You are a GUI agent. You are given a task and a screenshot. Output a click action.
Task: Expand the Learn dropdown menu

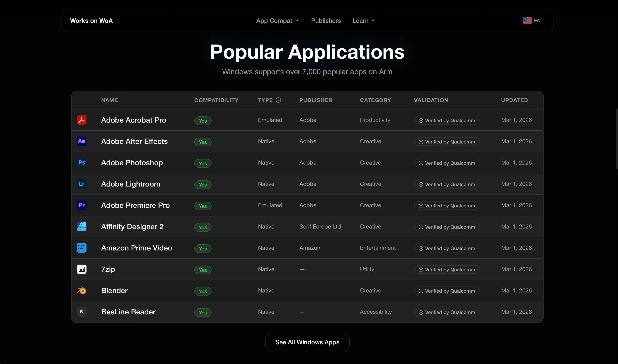pos(363,21)
